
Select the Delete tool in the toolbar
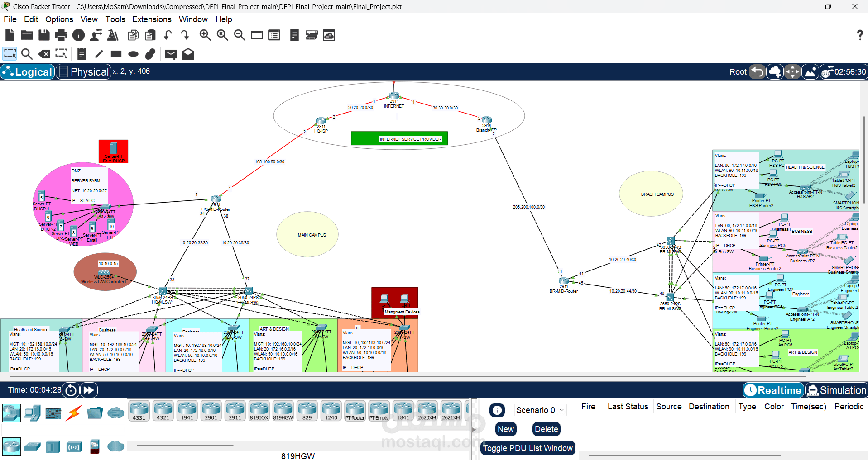[44, 54]
